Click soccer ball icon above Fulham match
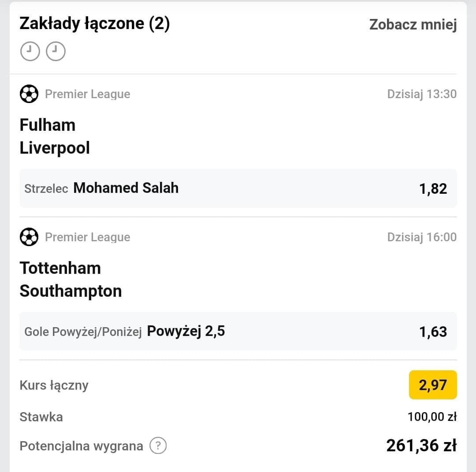 pos(29,94)
